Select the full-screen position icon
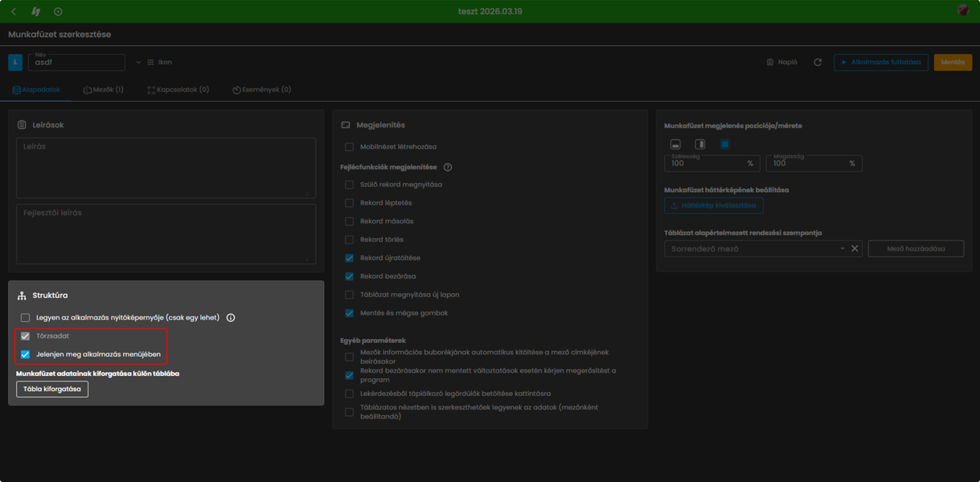 click(724, 144)
